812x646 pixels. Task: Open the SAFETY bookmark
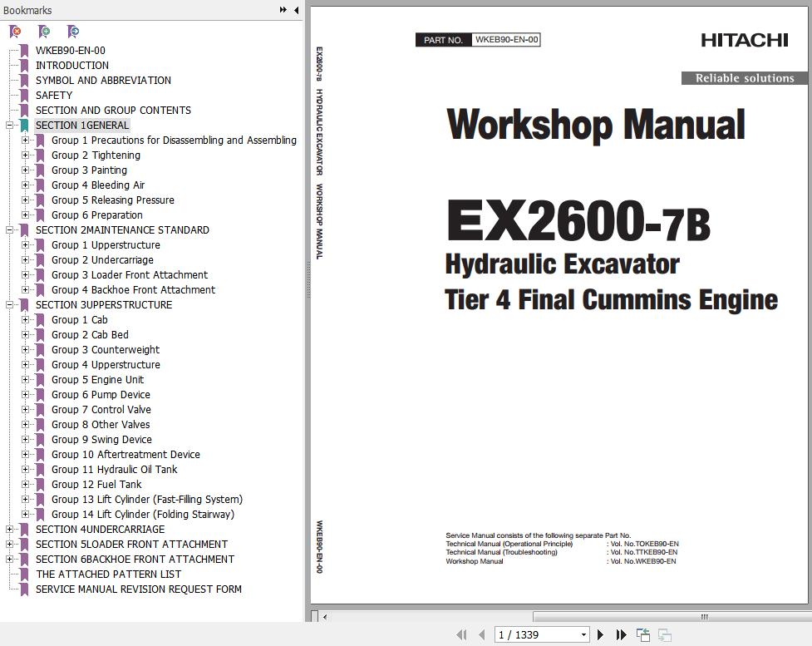(54, 96)
